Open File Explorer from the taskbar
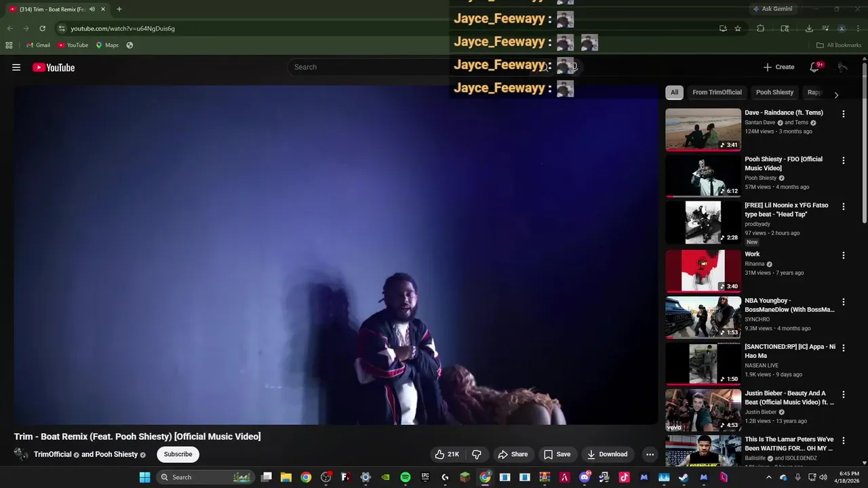The width and height of the screenshot is (868, 488). [x=286, y=477]
